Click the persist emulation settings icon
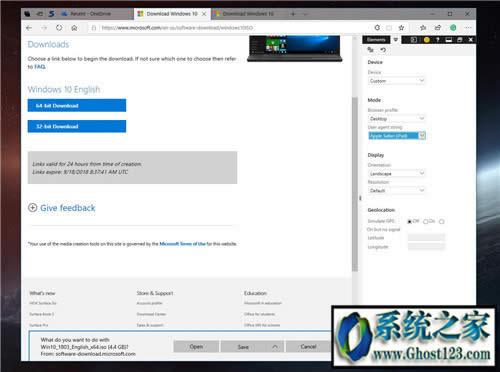 370,50
